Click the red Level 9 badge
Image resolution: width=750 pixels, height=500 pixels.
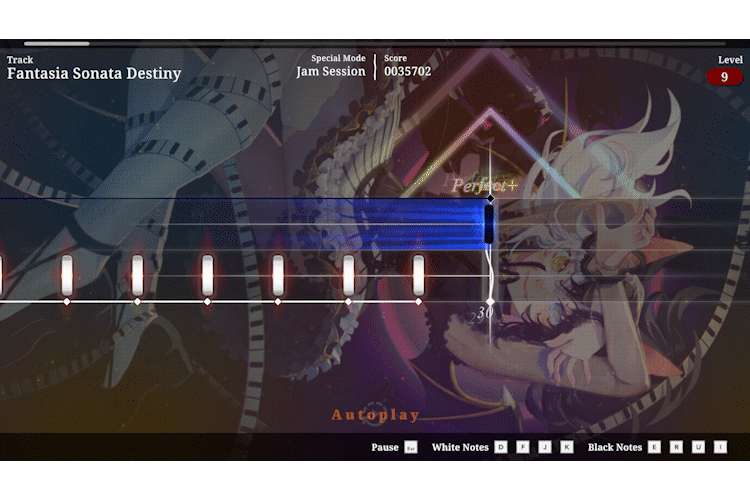click(x=724, y=77)
